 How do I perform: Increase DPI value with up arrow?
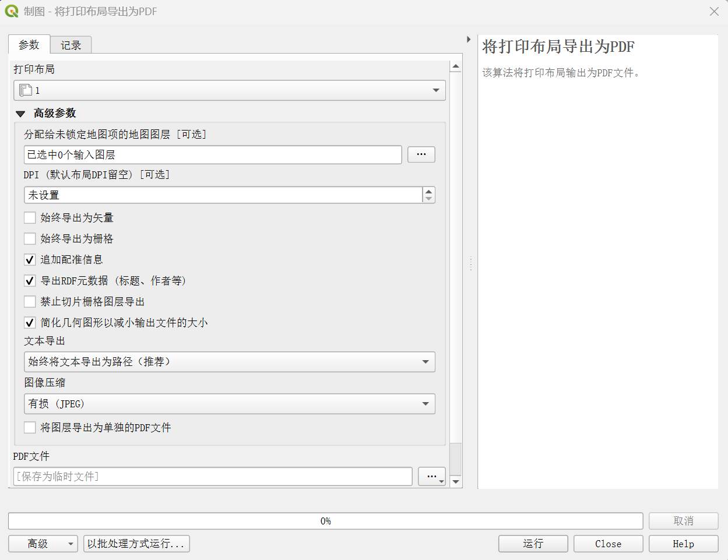tap(429, 191)
